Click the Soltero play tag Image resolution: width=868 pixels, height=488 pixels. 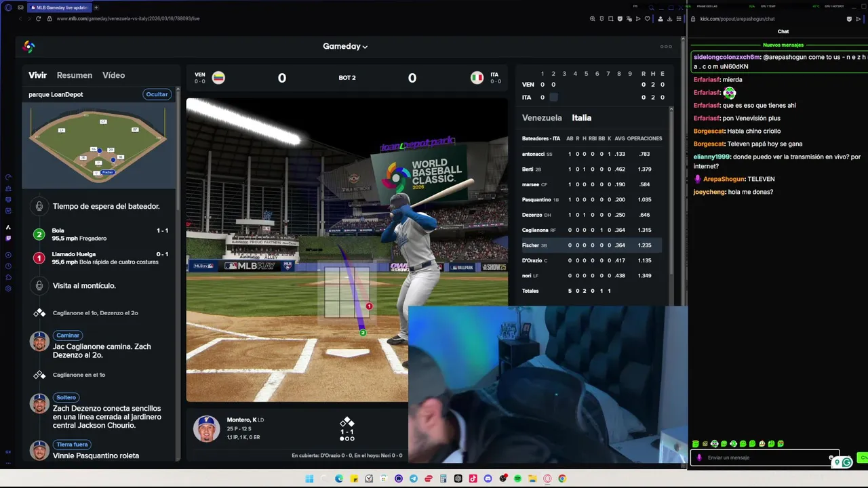[x=66, y=397]
